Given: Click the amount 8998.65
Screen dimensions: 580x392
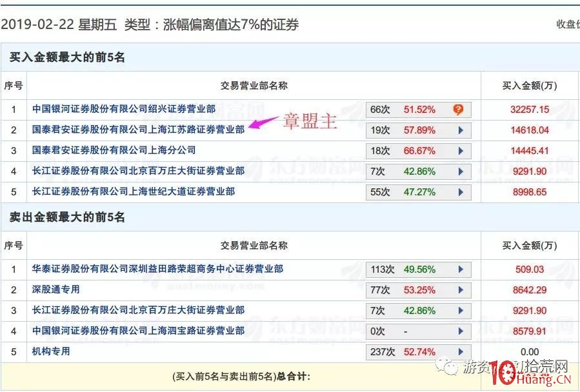Looking at the screenshot, I should pos(530,192).
